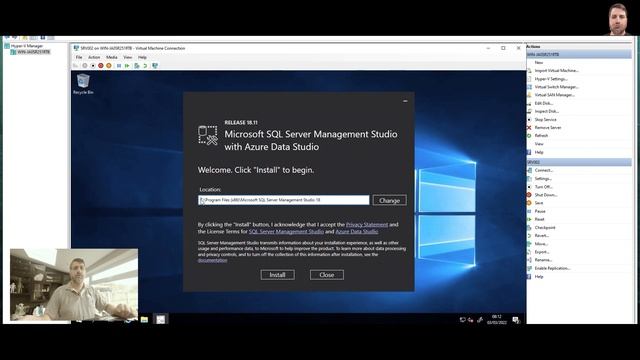Image resolution: width=640 pixels, height=360 pixels.
Task: Select the Recycle Bin desktop icon
Action: tap(83, 84)
